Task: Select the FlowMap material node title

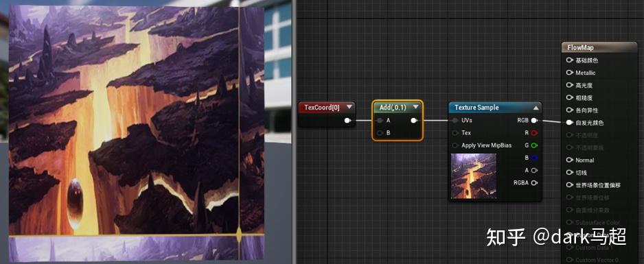Action: (x=580, y=47)
